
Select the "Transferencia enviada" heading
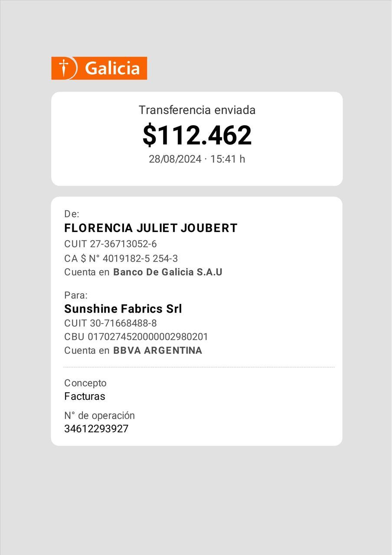click(197, 110)
